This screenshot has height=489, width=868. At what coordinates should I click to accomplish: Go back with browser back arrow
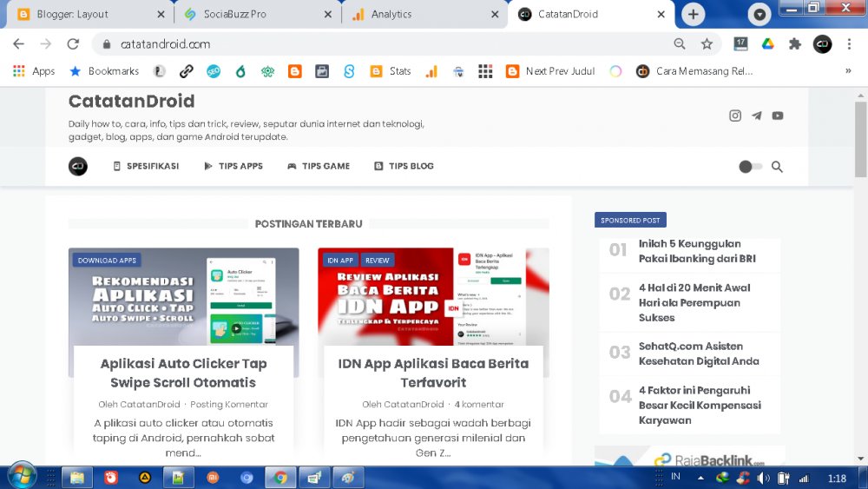19,43
